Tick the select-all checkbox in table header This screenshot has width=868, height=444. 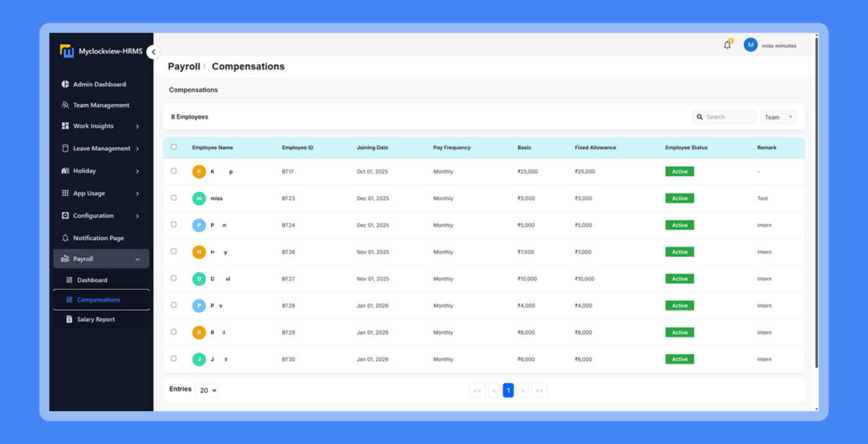[x=174, y=147]
